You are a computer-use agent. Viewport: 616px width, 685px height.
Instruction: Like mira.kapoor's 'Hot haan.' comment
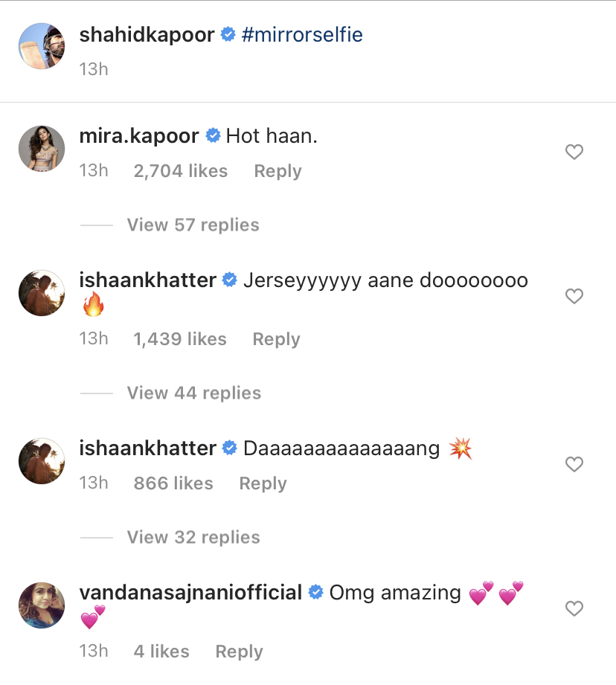click(574, 152)
